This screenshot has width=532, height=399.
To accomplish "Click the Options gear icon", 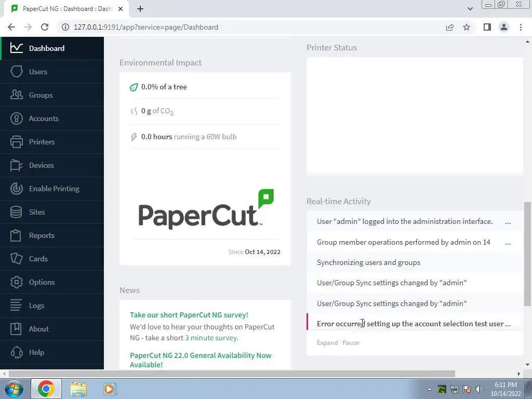I will pos(16,282).
